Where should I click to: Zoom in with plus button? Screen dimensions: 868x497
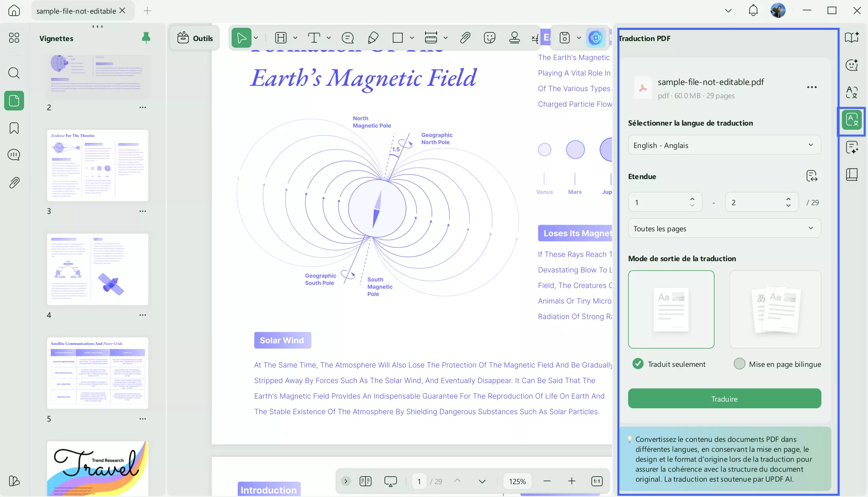point(572,481)
